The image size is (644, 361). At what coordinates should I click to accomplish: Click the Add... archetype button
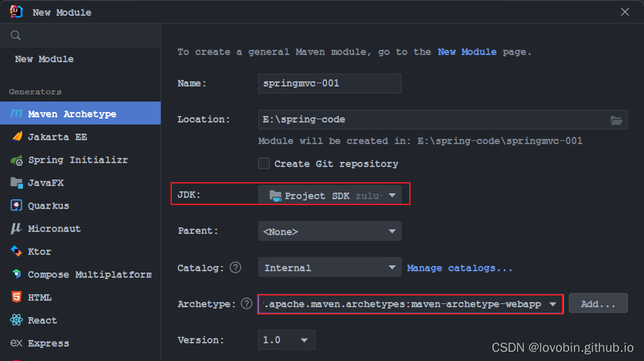click(x=598, y=303)
